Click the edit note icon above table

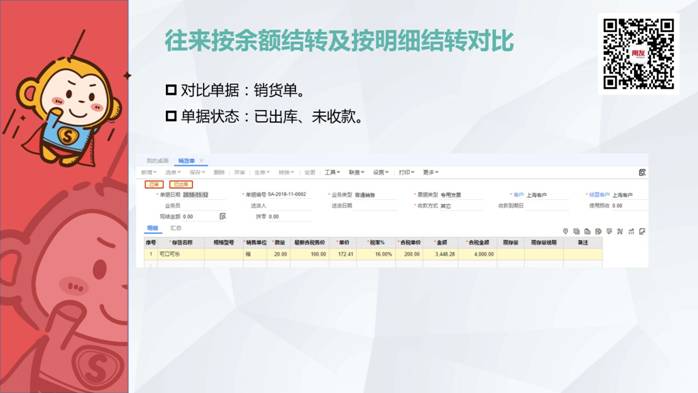click(642, 231)
